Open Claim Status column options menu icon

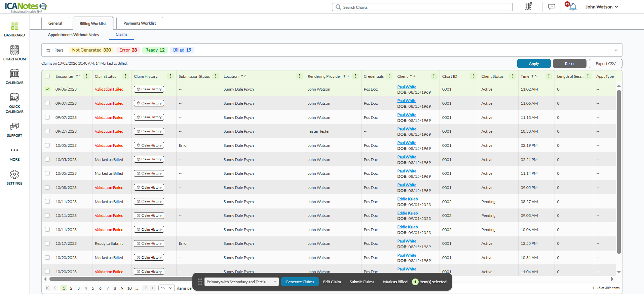tap(126, 76)
